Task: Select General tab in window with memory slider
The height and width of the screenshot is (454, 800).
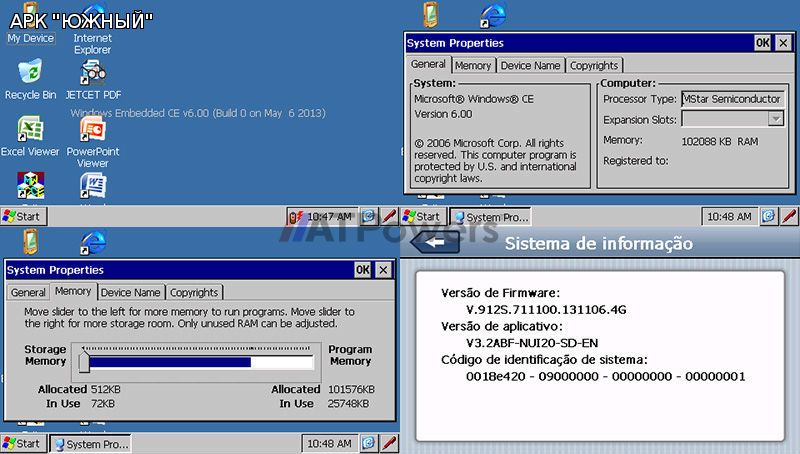Action: pos(28,292)
